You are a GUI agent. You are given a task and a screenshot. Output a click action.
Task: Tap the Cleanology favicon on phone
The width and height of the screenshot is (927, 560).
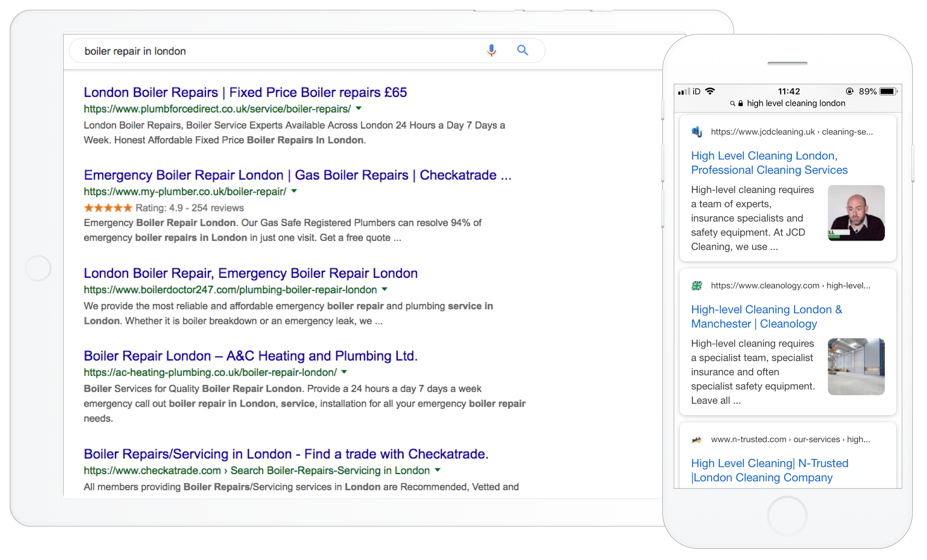coord(697,286)
